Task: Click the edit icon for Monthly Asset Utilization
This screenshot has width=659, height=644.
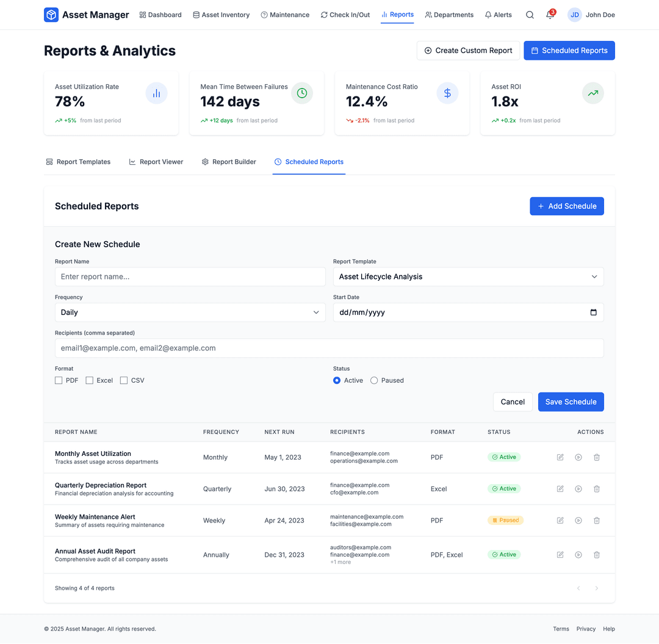Action: point(560,457)
